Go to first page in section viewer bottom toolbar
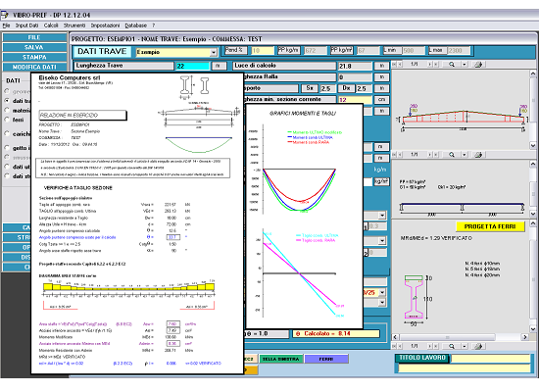Image resolution: width=539 pixels, height=392 pixels. 394,346
